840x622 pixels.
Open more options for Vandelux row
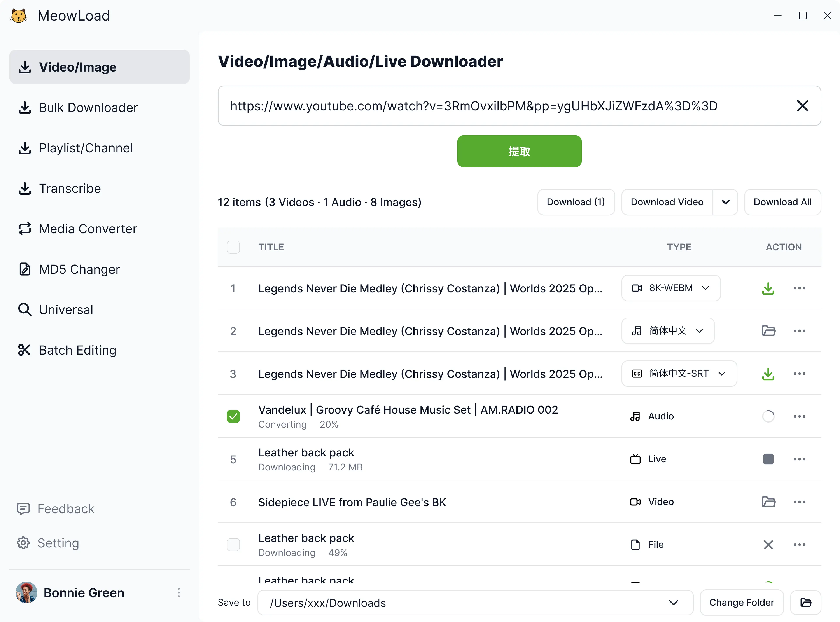[x=799, y=416]
